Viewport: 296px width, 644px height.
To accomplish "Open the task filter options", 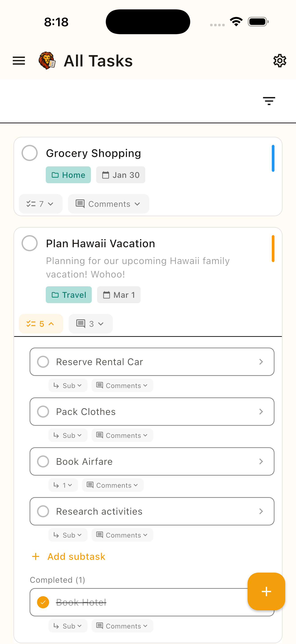I will coord(269,101).
